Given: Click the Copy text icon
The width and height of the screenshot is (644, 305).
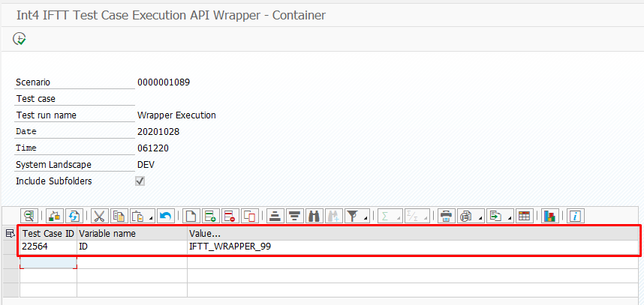Looking at the screenshot, I should click(119, 216).
